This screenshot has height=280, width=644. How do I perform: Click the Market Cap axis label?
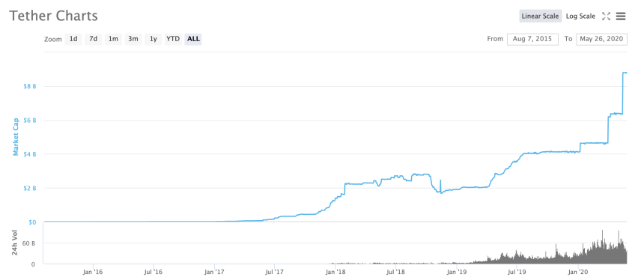click(x=16, y=137)
